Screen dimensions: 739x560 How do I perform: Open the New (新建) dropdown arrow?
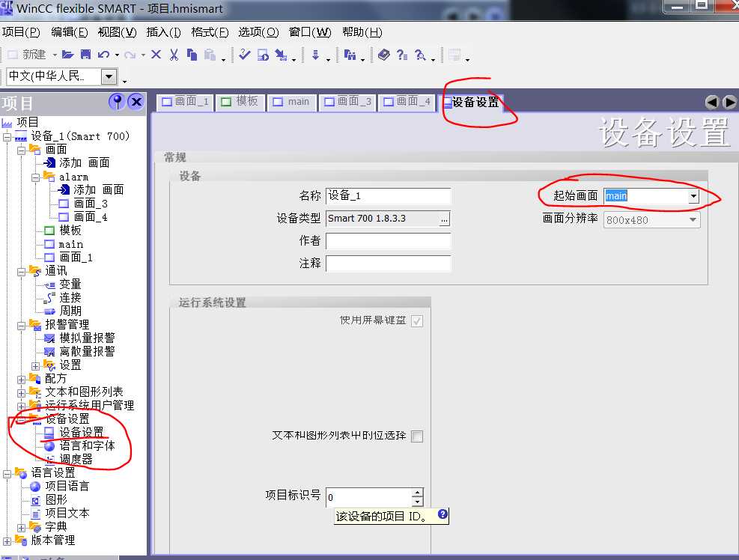tap(55, 55)
